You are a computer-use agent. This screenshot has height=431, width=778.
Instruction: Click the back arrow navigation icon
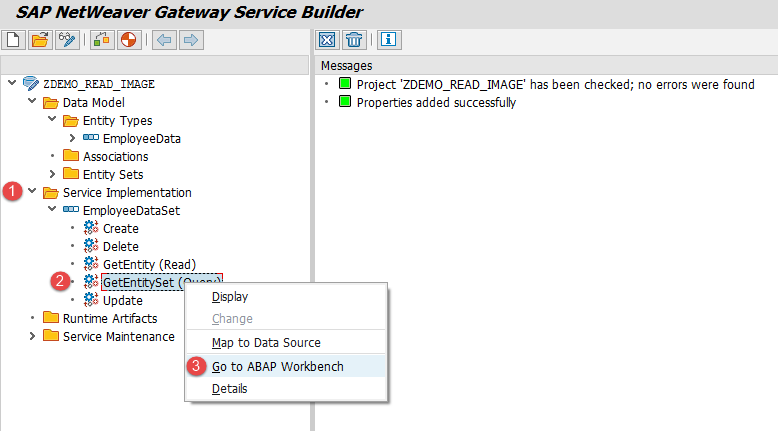pyautogui.click(x=164, y=40)
